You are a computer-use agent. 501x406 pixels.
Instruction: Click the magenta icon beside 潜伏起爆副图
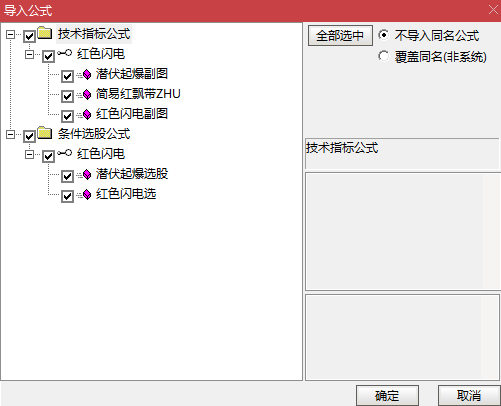(x=87, y=75)
